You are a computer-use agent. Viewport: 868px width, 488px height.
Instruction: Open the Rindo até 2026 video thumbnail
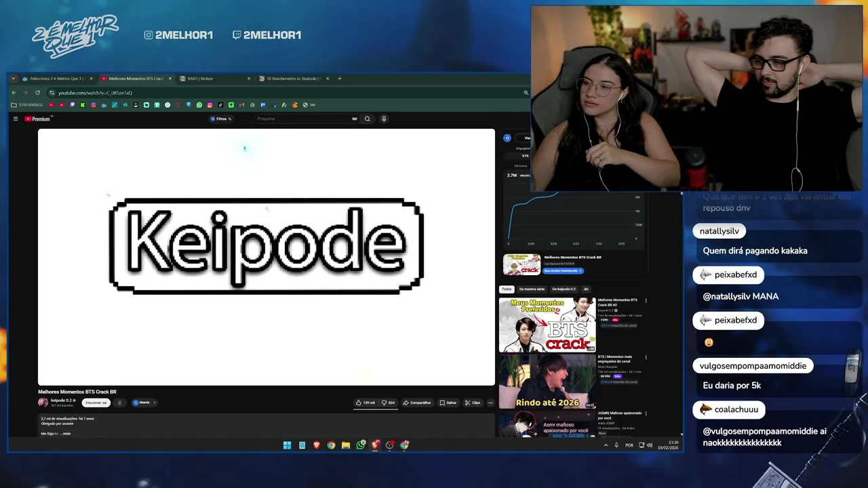point(547,382)
